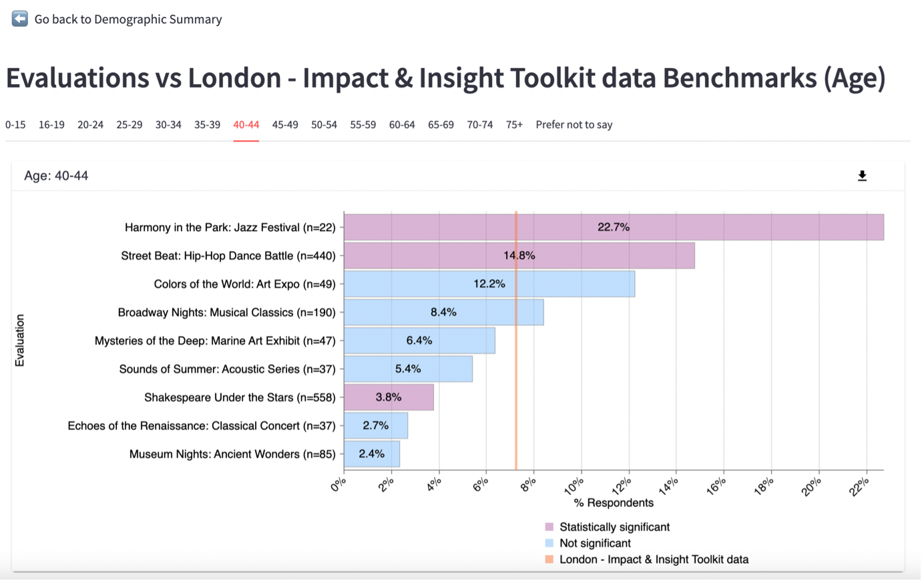Switch to the 0-15 age tab
The width and height of the screenshot is (924, 581).
point(15,125)
